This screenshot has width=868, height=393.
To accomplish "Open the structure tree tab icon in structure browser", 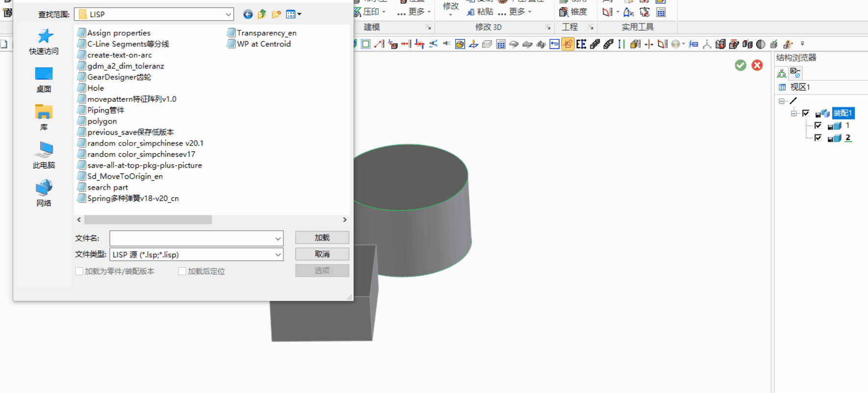I will 782,74.
